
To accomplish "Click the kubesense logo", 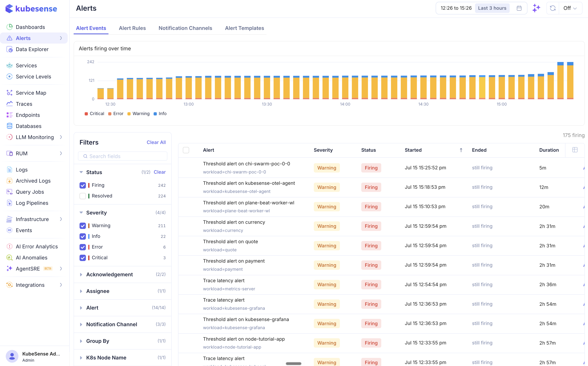I will [x=31, y=9].
